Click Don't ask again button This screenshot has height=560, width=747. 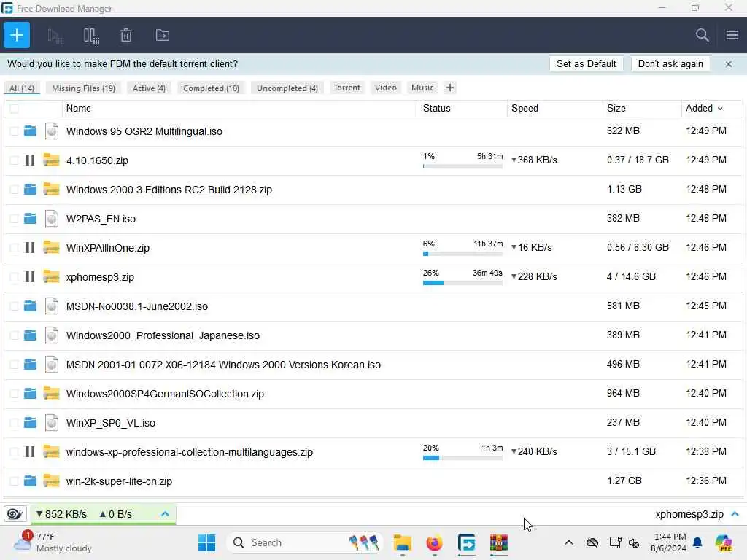coord(670,64)
